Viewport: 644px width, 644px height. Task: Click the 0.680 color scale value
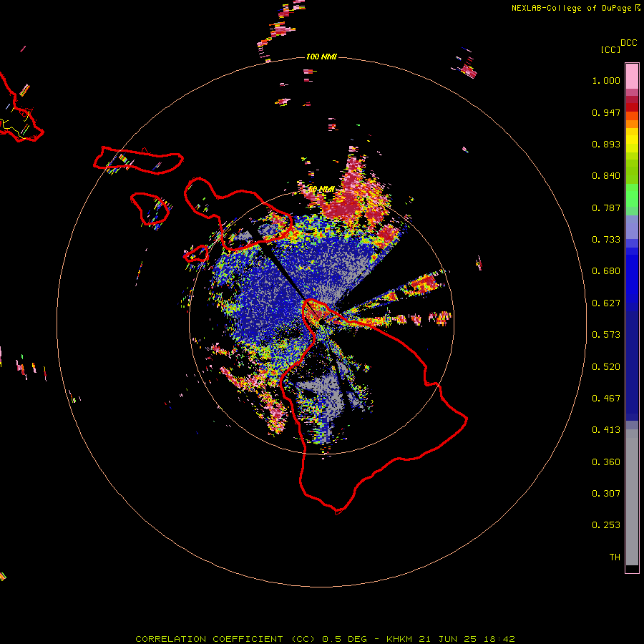[x=606, y=271]
